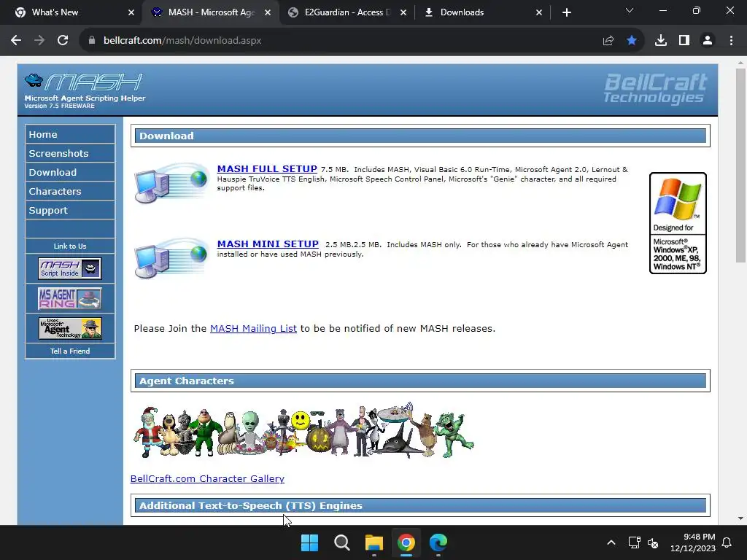Click the browser back arrow
This screenshot has height=560, width=747.
pos(16,41)
